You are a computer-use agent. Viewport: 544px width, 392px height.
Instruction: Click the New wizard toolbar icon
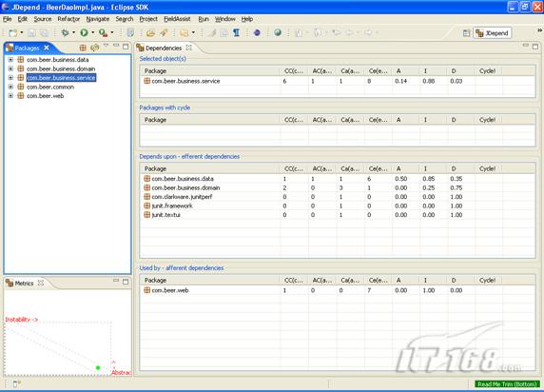coord(13,33)
